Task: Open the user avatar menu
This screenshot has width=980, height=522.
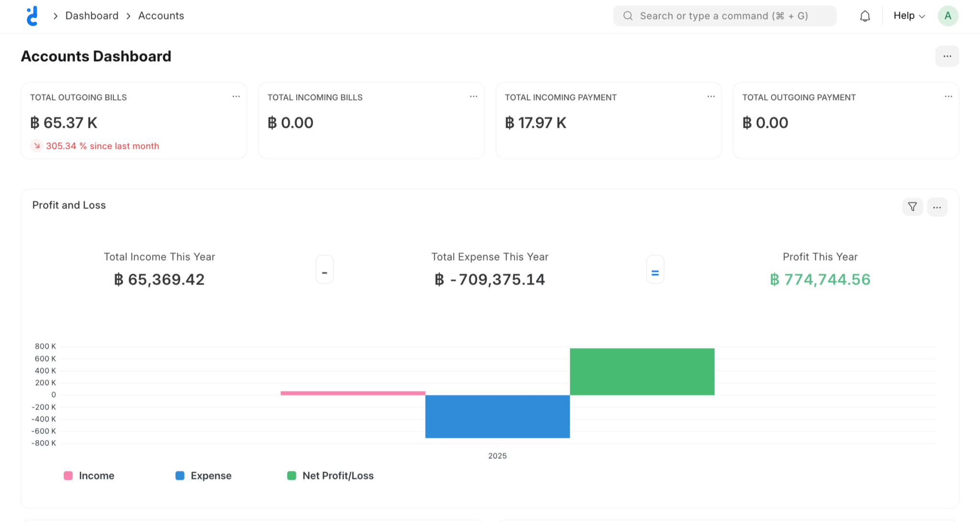Action: point(947,16)
